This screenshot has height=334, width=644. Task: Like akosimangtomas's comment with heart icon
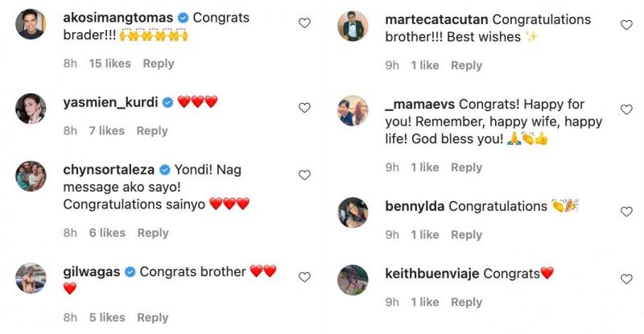coord(304,23)
